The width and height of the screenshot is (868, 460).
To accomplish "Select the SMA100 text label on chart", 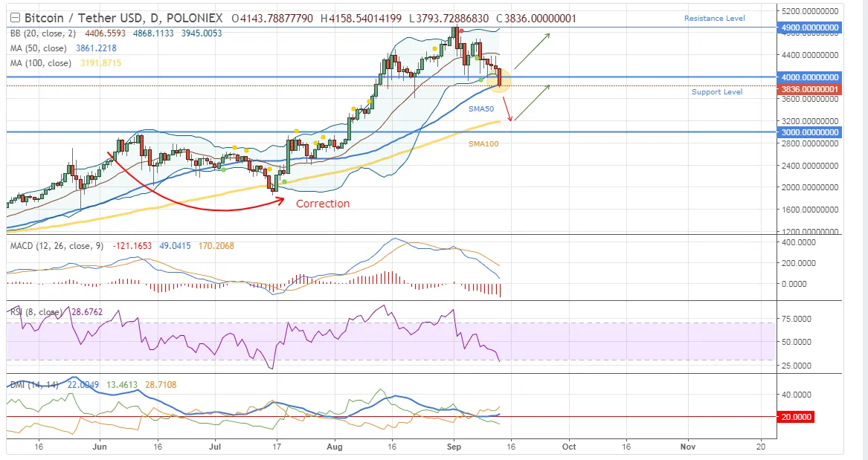I will pyautogui.click(x=483, y=143).
